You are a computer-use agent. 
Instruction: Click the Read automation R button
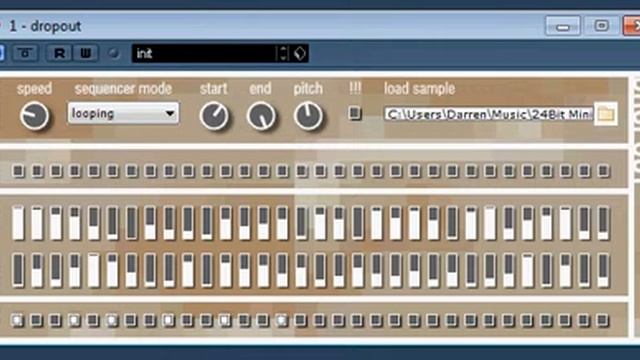(59, 53)
